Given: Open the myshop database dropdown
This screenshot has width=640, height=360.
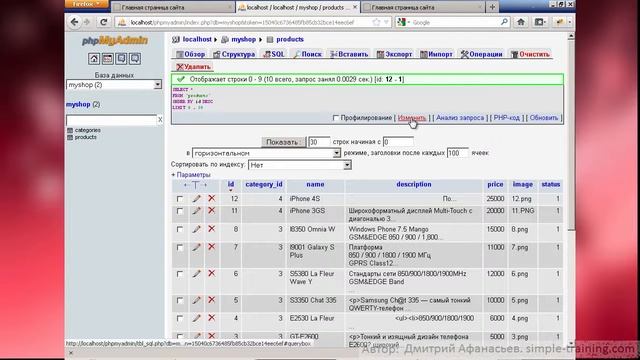Looking at the screenshot, I should (x=114, y=84).
